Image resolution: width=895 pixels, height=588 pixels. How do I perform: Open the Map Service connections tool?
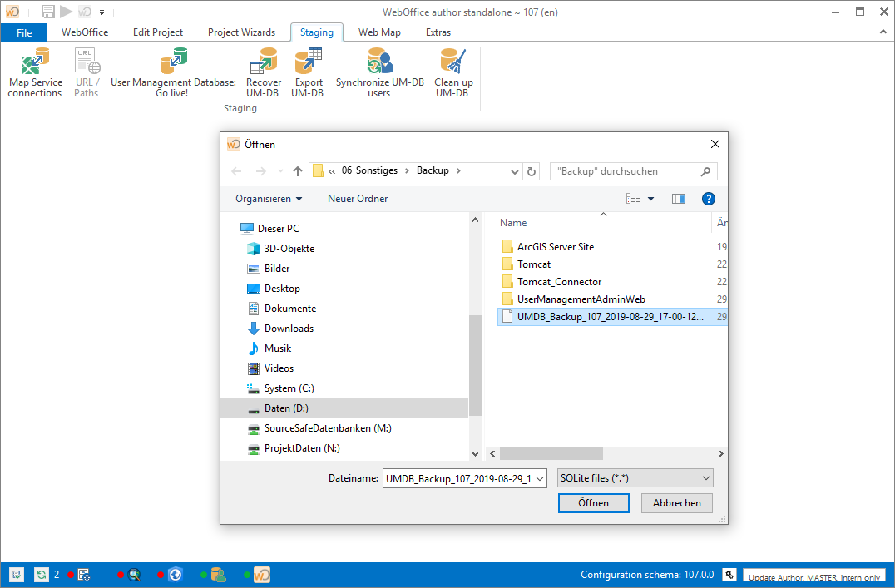coord(35,71)
